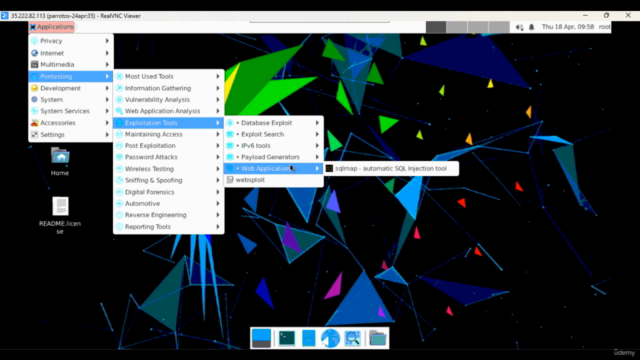Screen dimensions: 640x360
Task: Open the Privacy menu category
Action: (71, 41)
